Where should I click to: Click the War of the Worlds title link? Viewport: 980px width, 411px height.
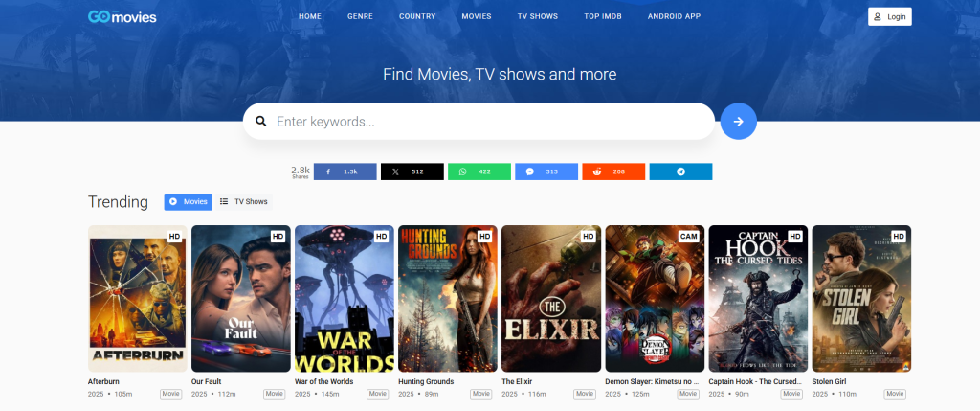pos(323,381)
